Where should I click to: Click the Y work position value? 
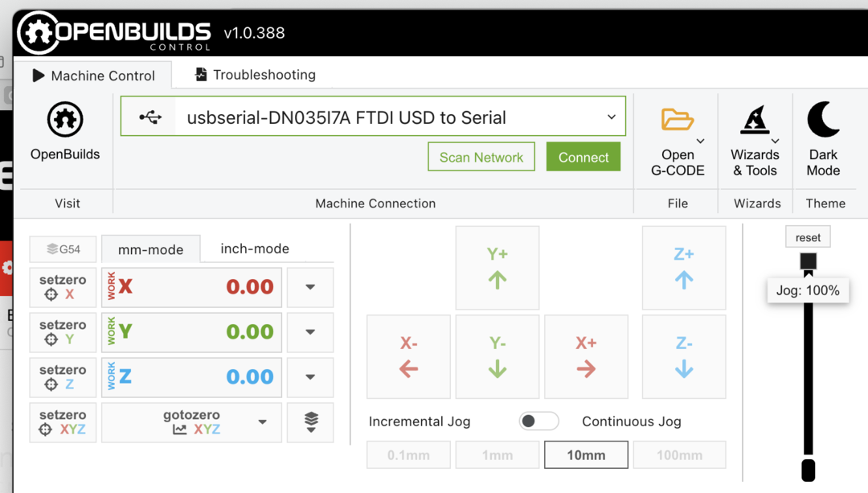coord(250,332)
